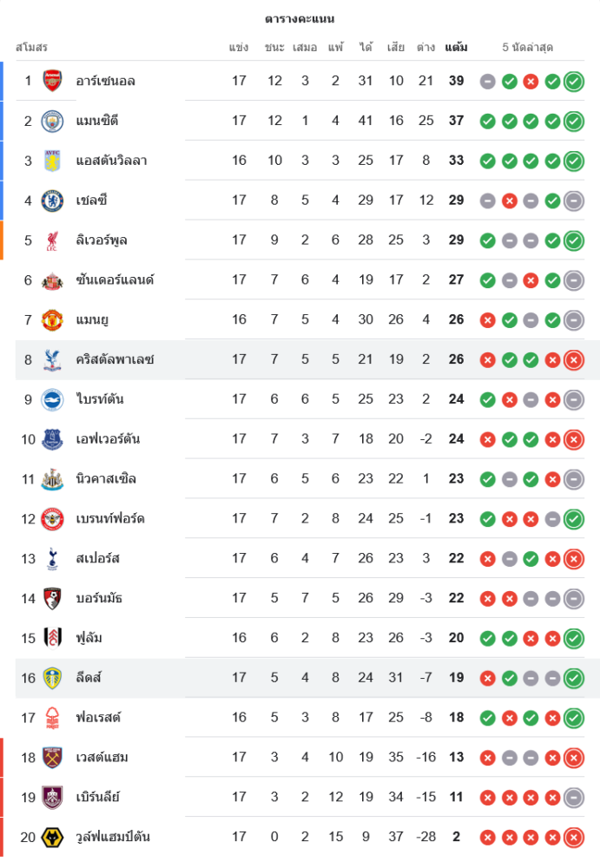The height and width of the screenshot is (868, 600).
Task: Click Arsenal's latest match win indicator
Action: tap(573, 82)
